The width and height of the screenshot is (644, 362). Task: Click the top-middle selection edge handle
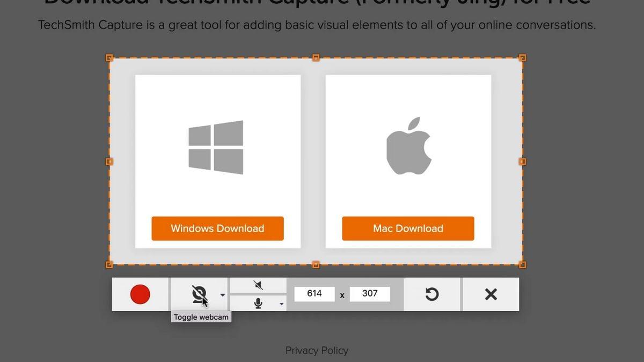pos(316,57)
